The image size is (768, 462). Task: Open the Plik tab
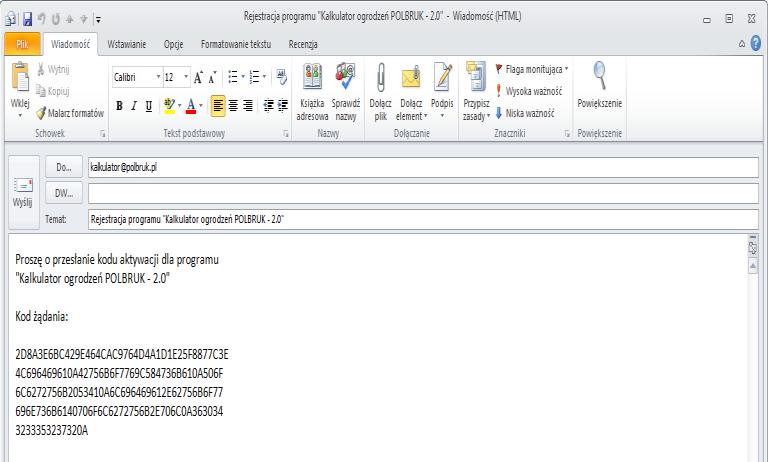(x=22, y=44)
